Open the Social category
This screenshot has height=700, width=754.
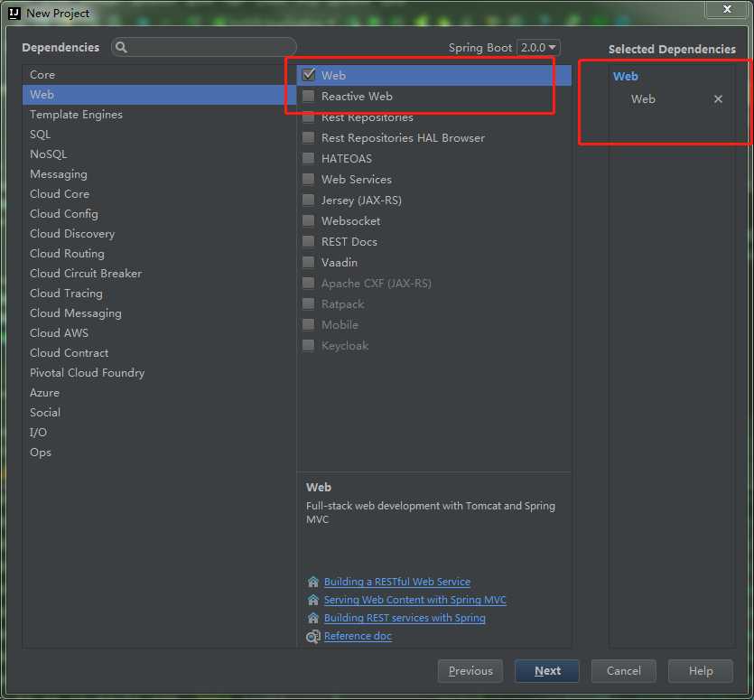click(x=159, y=412)
